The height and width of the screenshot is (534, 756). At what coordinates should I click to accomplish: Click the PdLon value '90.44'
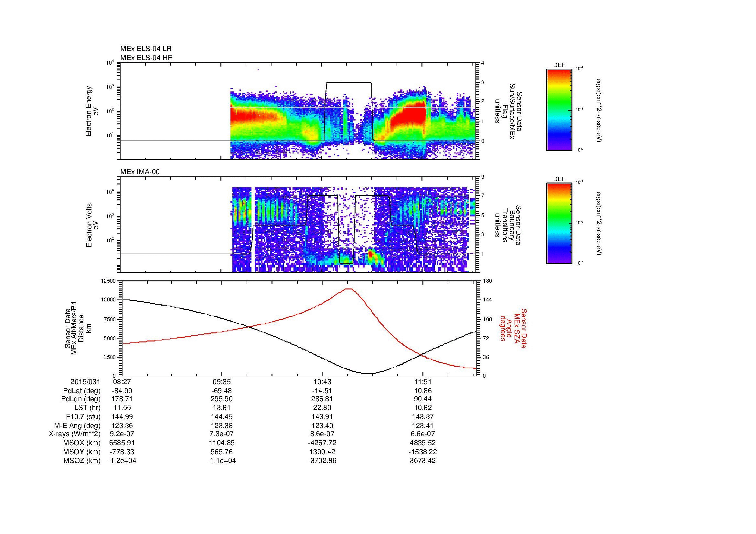423,399
